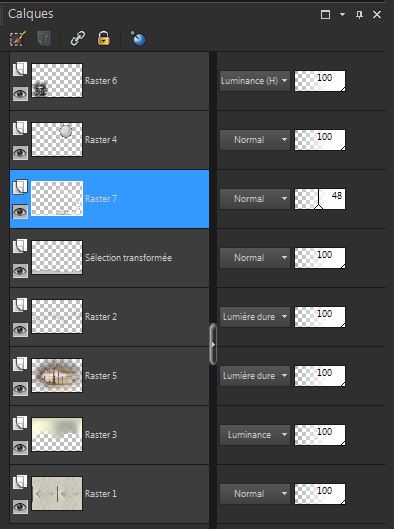Click the link layers chain icon
This screenshot has height=529, width=394.
pos(78,38)
